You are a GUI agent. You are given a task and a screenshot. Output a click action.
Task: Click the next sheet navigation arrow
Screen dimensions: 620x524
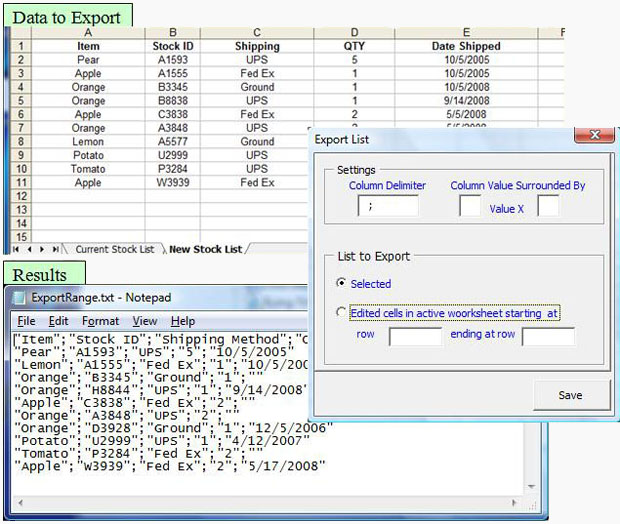[x=40, y=248]
